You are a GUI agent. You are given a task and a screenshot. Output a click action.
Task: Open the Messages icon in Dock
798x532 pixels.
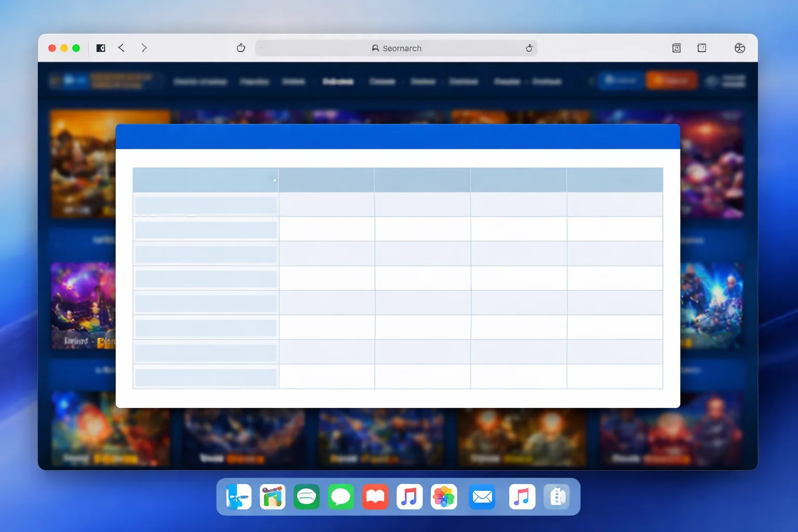pyautogui.click(x=341, y=497)
